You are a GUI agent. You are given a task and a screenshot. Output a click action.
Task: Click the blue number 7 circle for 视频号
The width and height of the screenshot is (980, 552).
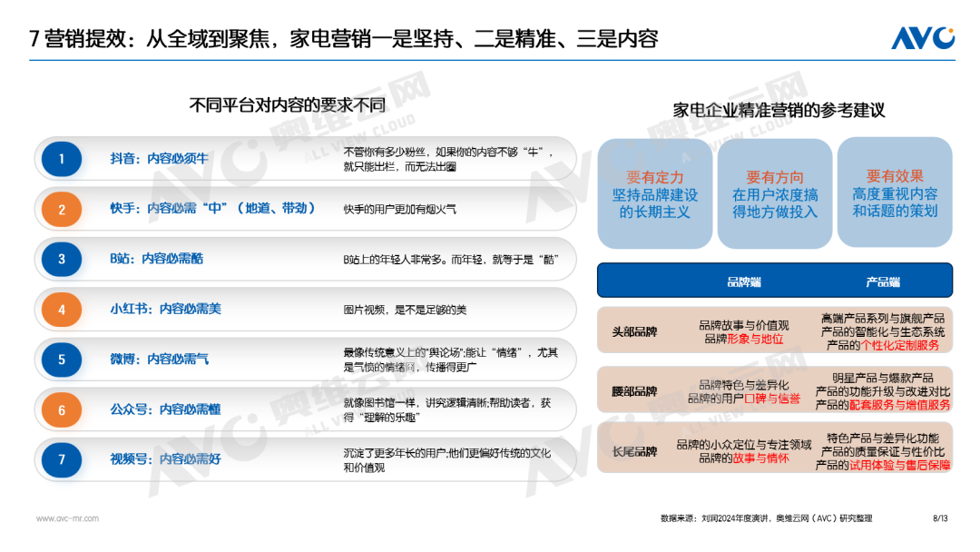click(62, 459)
